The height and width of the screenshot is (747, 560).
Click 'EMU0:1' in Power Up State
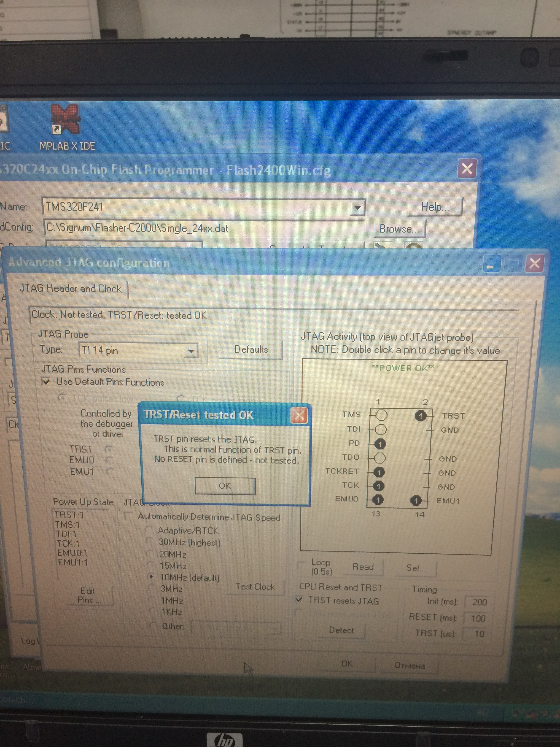(x=72, y=553)
